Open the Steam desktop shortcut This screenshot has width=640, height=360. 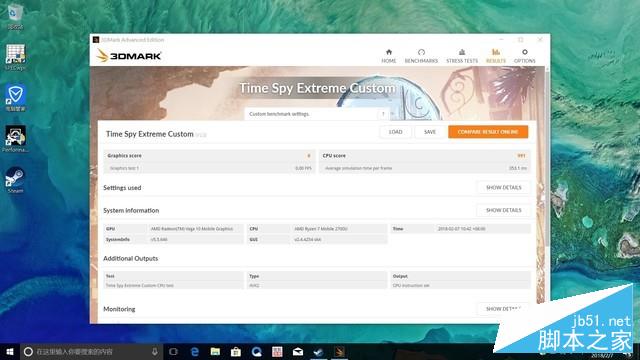[16, 180]
